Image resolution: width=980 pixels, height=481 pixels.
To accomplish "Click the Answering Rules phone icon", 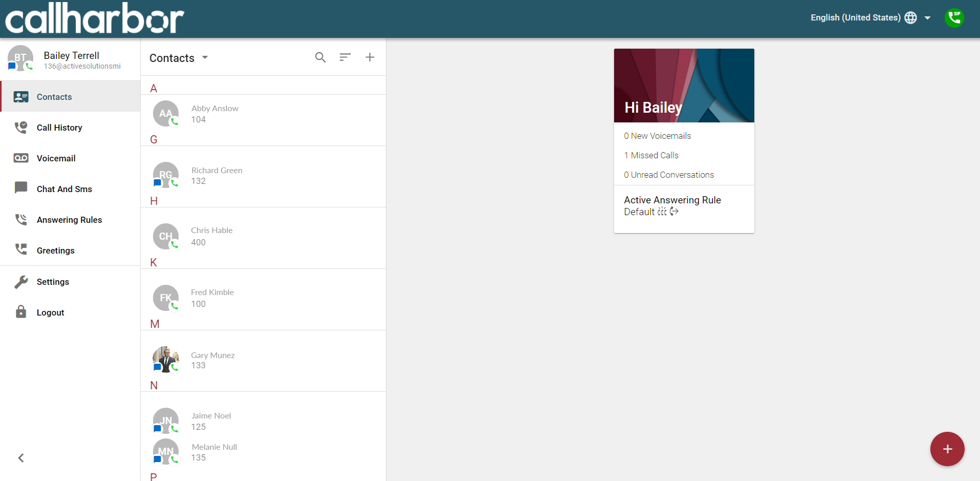I will [21, 219].
